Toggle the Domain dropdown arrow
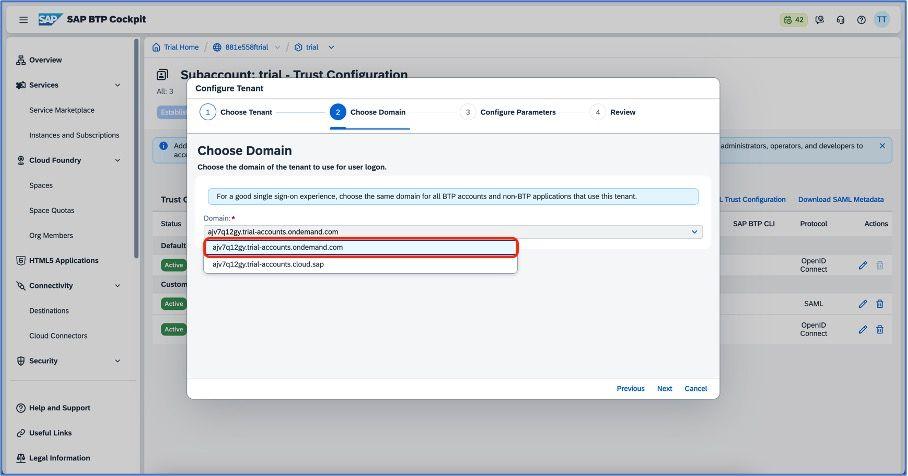The image size is (908, 476). [x=694, y=232]
